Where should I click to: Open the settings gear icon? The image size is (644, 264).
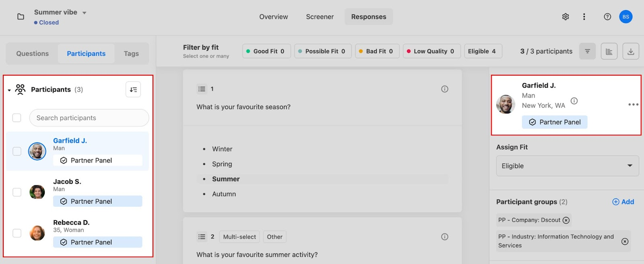pos(566,17)
